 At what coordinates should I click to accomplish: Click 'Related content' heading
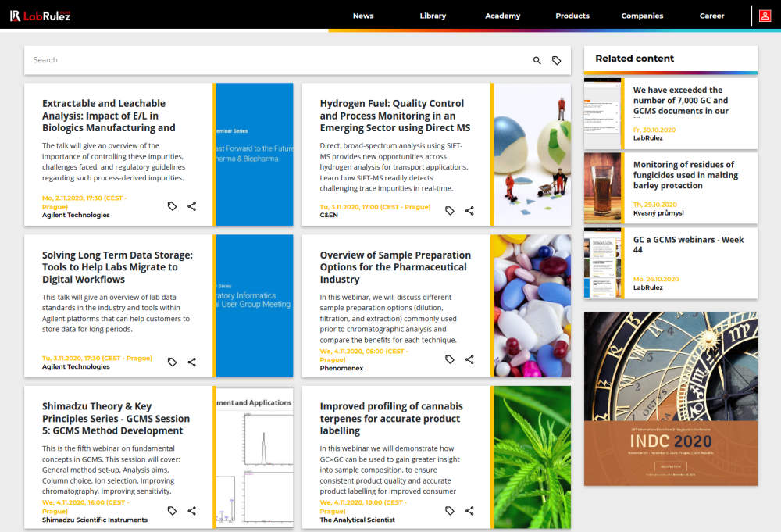click(x=634, y=59)
